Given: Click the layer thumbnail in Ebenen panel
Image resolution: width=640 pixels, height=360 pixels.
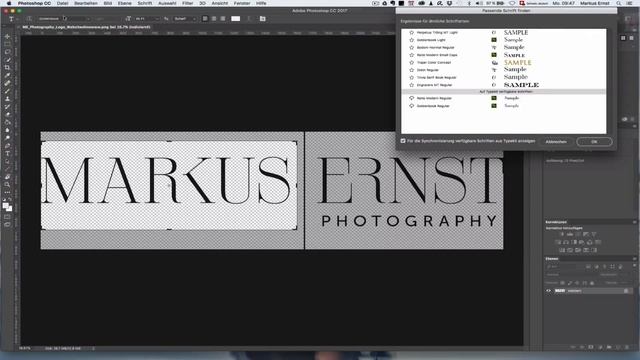Looking at the screenshot, I should tap(560, 291).
